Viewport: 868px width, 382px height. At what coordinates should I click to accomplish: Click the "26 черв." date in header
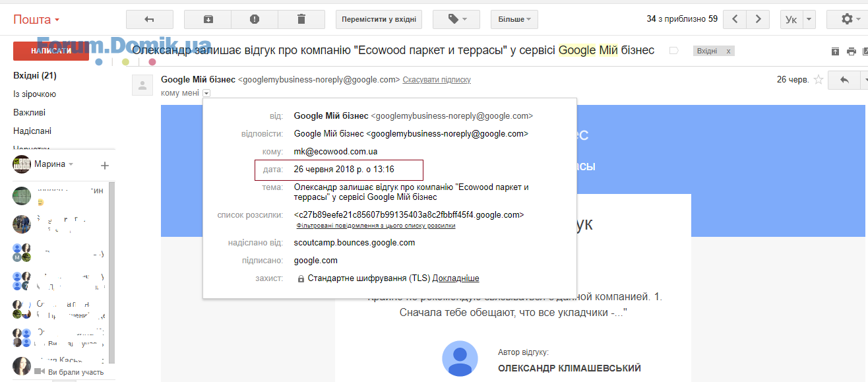793,80
